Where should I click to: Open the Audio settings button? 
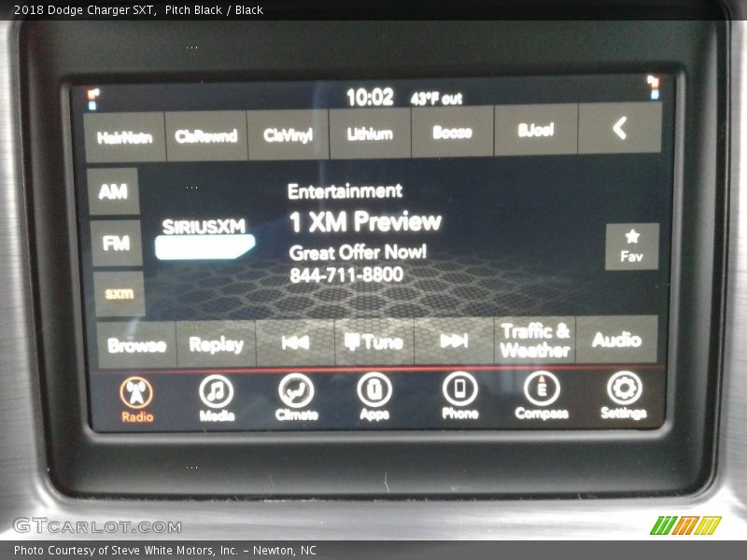tap(616, 339)
